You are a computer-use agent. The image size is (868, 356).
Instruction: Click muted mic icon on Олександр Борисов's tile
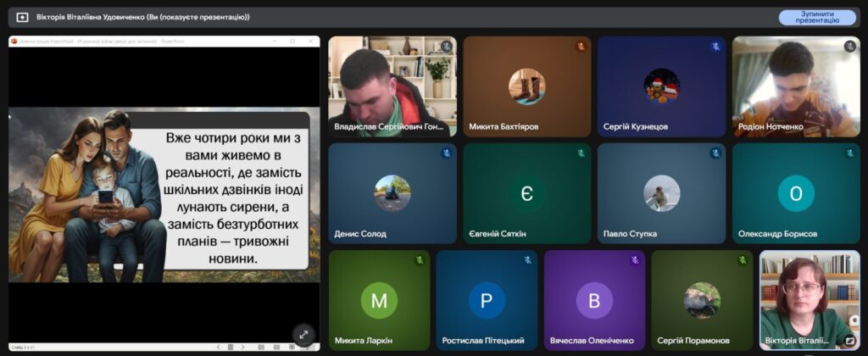849,153
